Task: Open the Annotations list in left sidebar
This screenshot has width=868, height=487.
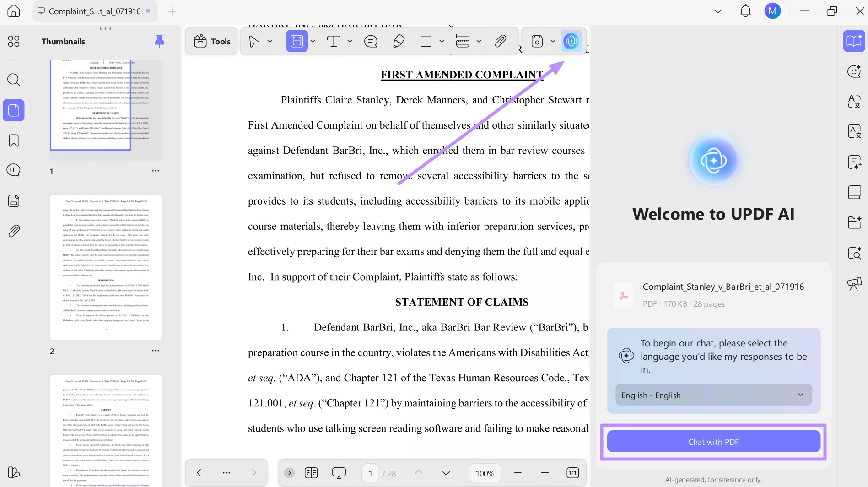Action: pyautogui.click(x=13, y=170)
